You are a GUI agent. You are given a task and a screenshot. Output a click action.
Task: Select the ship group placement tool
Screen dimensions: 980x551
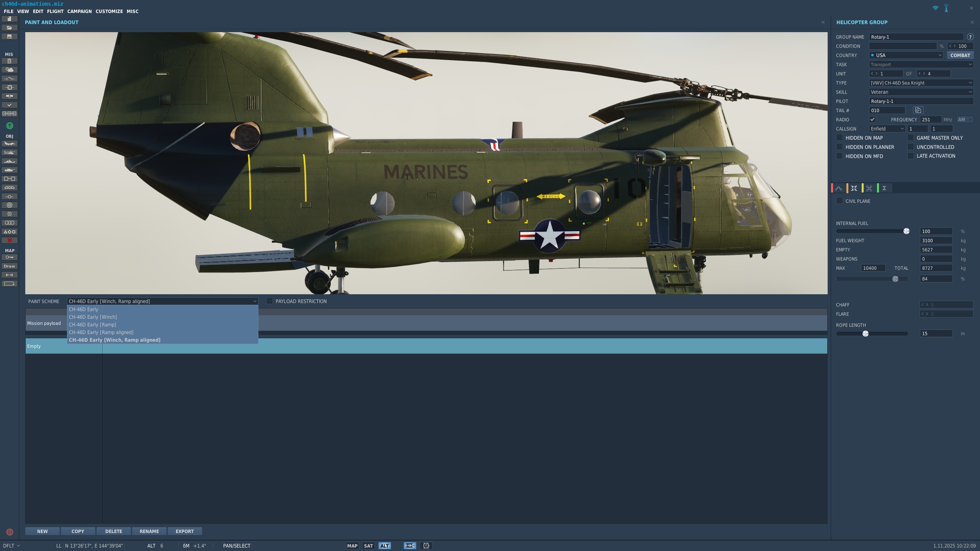tap(9, 162)
